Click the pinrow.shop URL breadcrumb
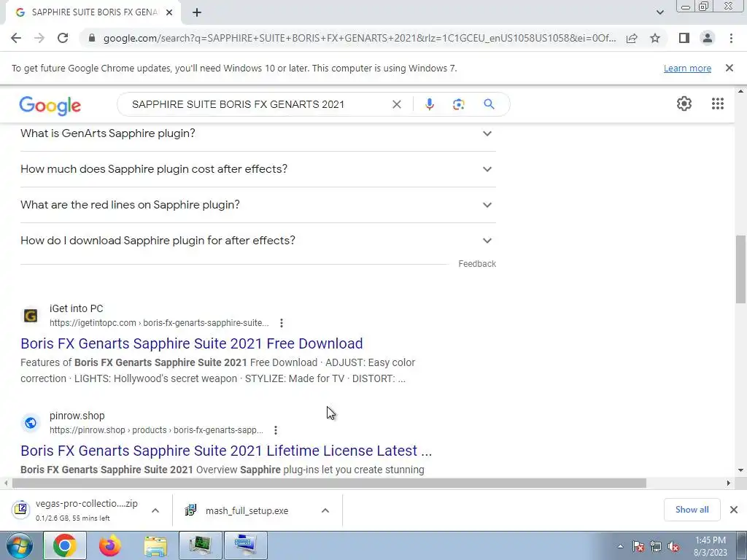 click(x=156, y=430)
